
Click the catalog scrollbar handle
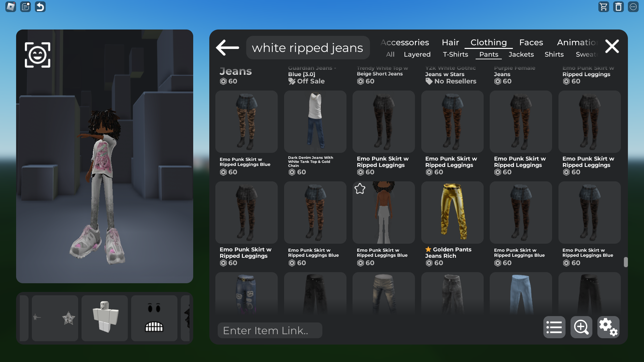click(x=626, y=262)
